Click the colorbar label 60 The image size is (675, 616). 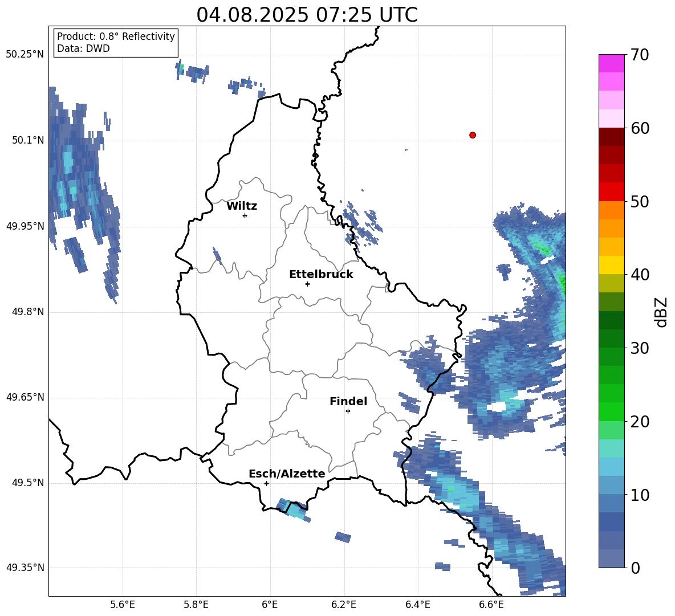coord(640,128)
